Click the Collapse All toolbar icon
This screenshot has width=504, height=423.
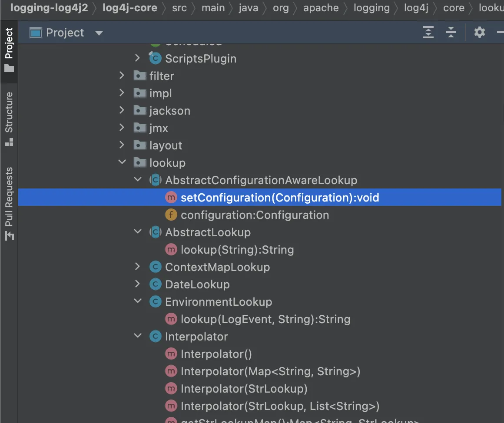click(451, 33)
